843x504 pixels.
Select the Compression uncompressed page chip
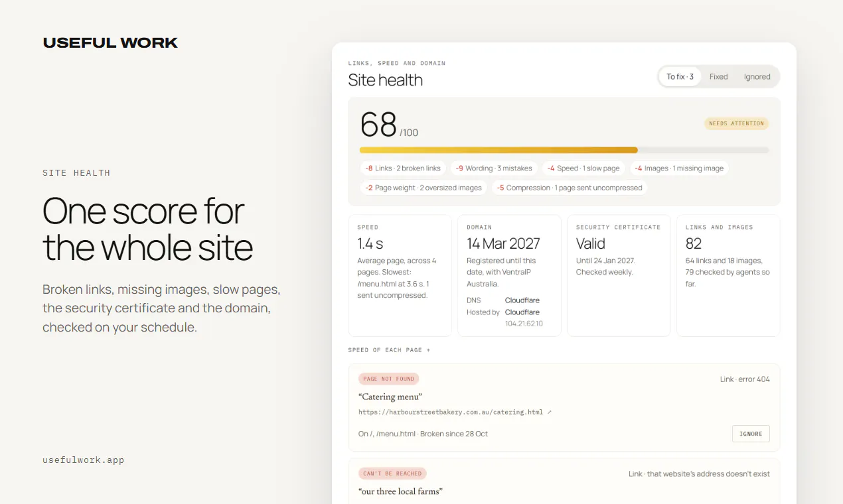click(x=570, y=188)
